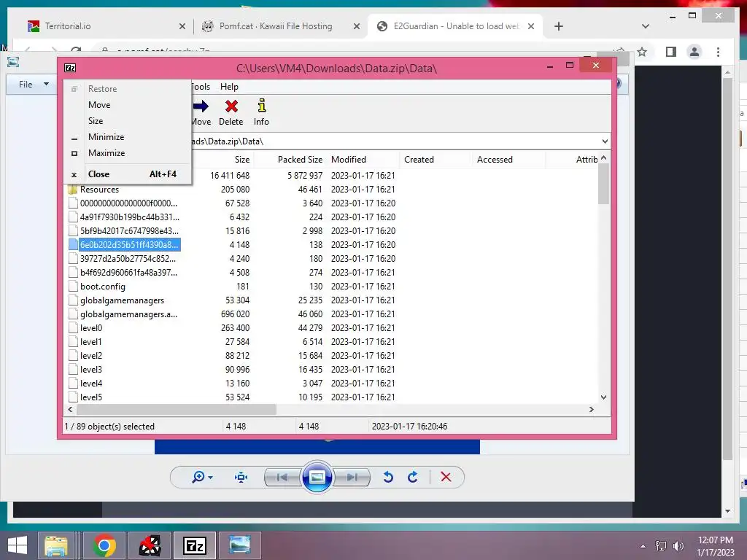Select the globalgamemanagers.a... file
Image resolution: width=747 pixels, height=560 pixels.
[128, 314]
